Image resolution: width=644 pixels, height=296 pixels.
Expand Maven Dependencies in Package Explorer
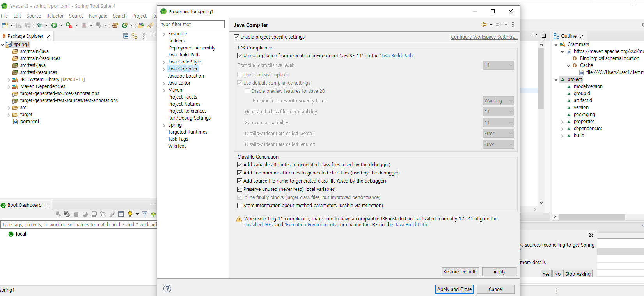pyautogui.click(x=9, y=87)
